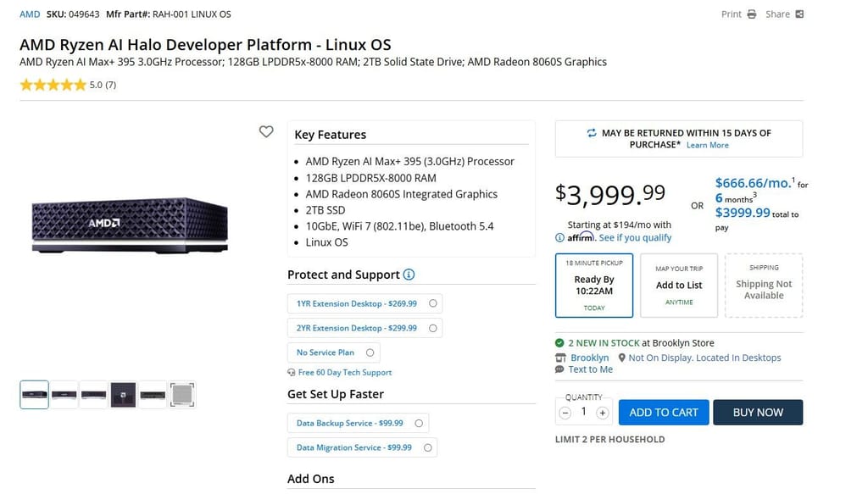Click the return policy refresh icon
The image size is (868, 494).
point(592,133)
